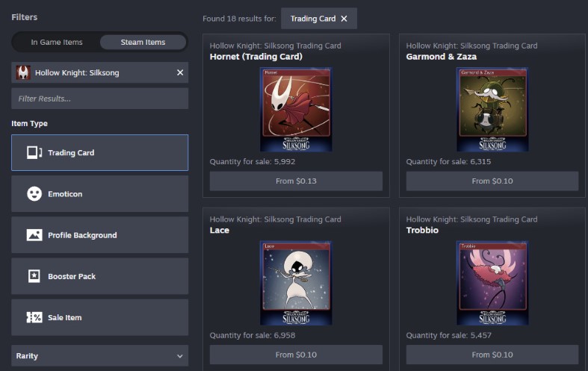Viewport: 588px width, 371px height.
Task: Click 'Found 18 results for:' text
Action: pyautogui.click(x=239, y=19)
